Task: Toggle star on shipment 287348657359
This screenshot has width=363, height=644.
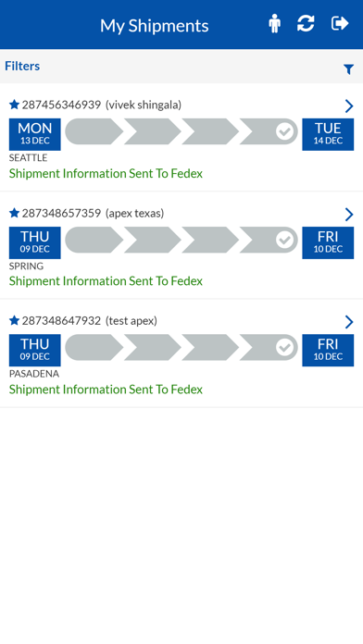Action: pyautogui.click(x=15, y=213)
